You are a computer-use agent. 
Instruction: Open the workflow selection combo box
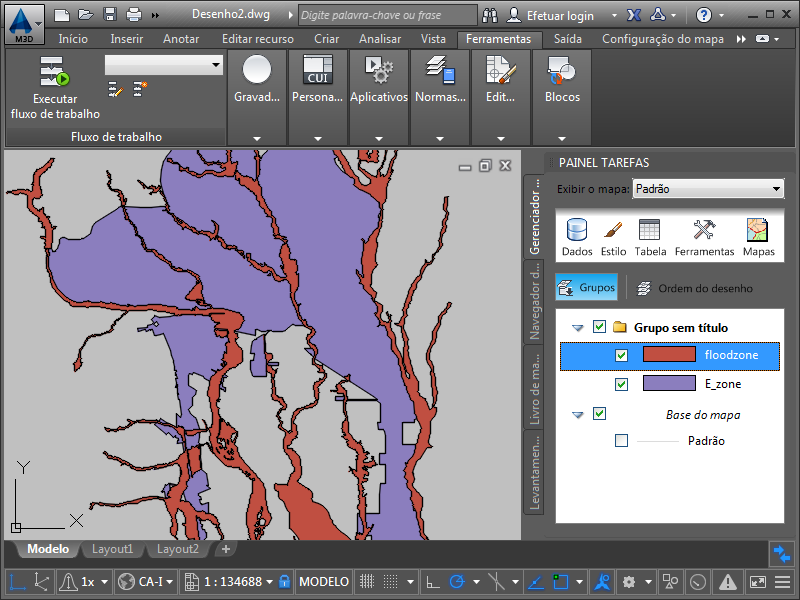pos(164,64)
